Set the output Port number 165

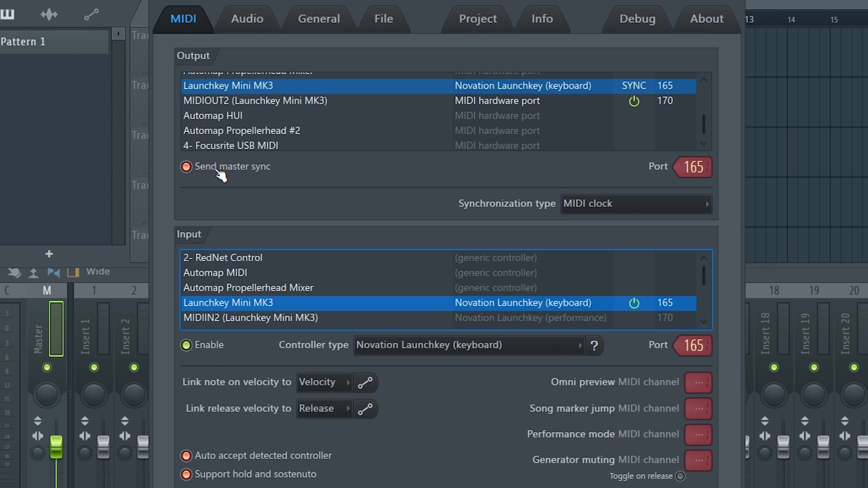(x=693, y=167)
